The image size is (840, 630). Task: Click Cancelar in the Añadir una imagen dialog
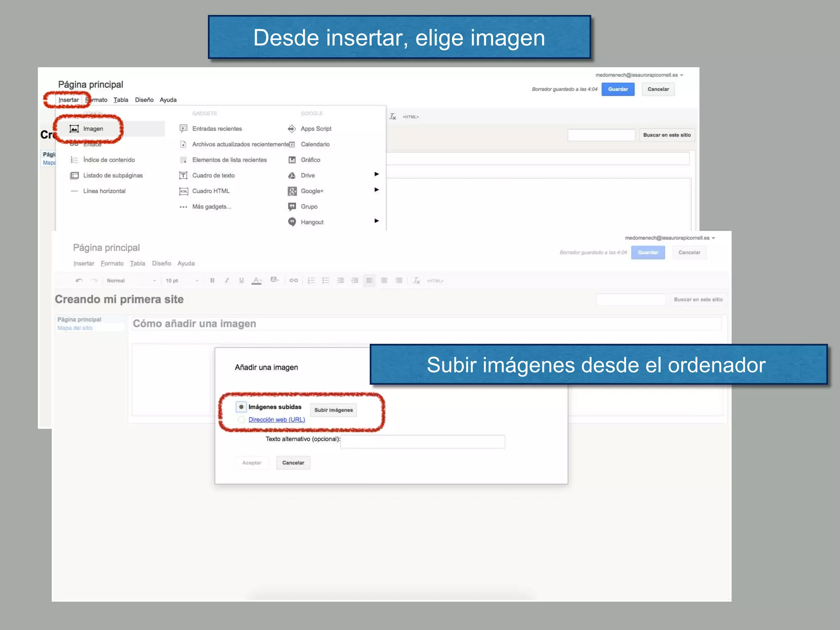[x=293, y=463]
